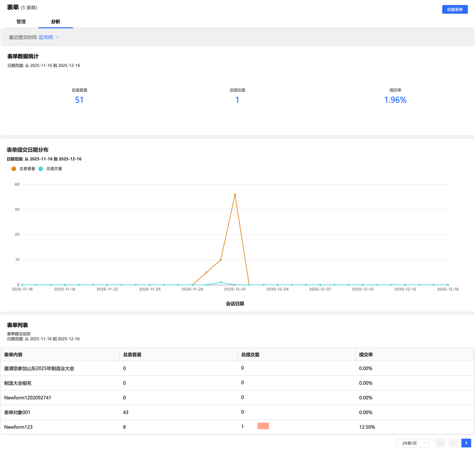Open the 近30天 time filter dropdown
Image resolution: width=476 pixels, height=450 pixels.
point(46,37)
